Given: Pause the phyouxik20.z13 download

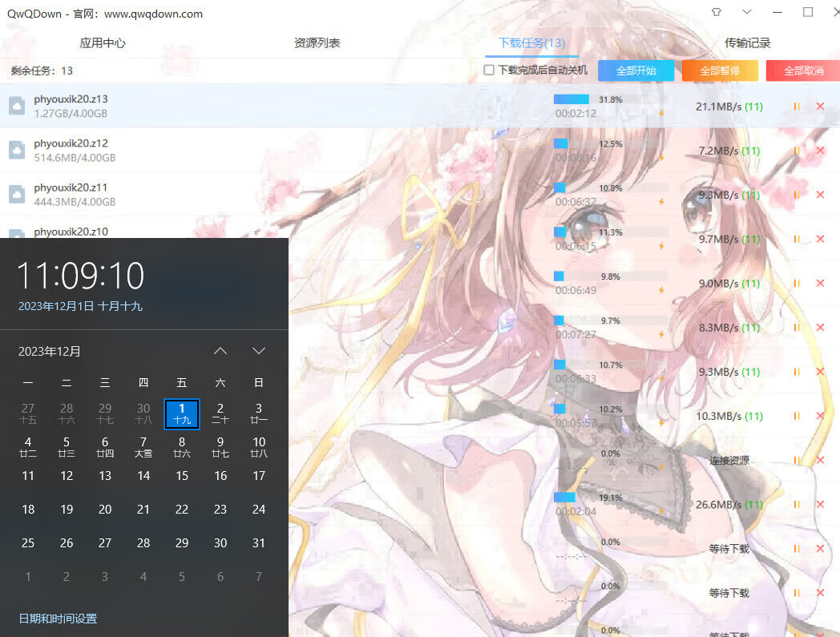Looking at the screenshot, I should click(x=797, y=107).
